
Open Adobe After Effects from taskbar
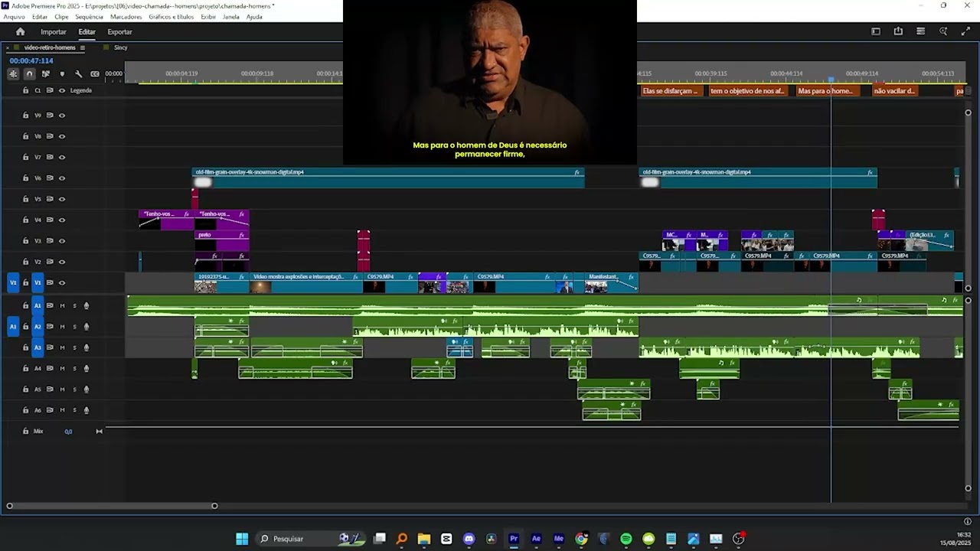(x=536, y=539)
